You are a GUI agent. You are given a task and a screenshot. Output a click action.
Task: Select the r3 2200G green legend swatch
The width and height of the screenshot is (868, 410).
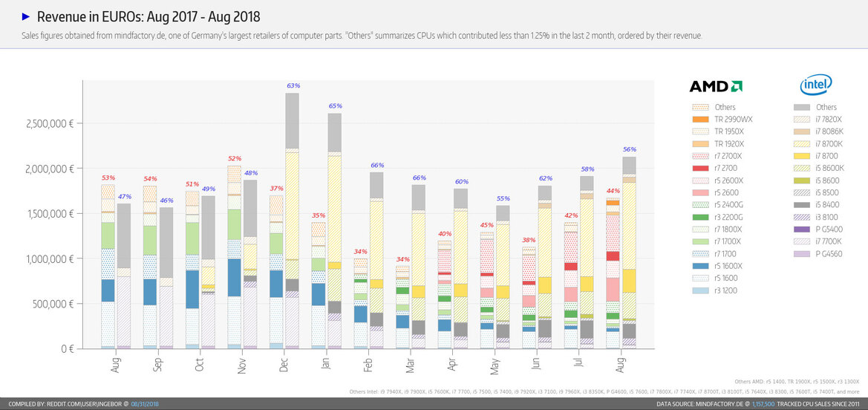[x=700, y=217]
